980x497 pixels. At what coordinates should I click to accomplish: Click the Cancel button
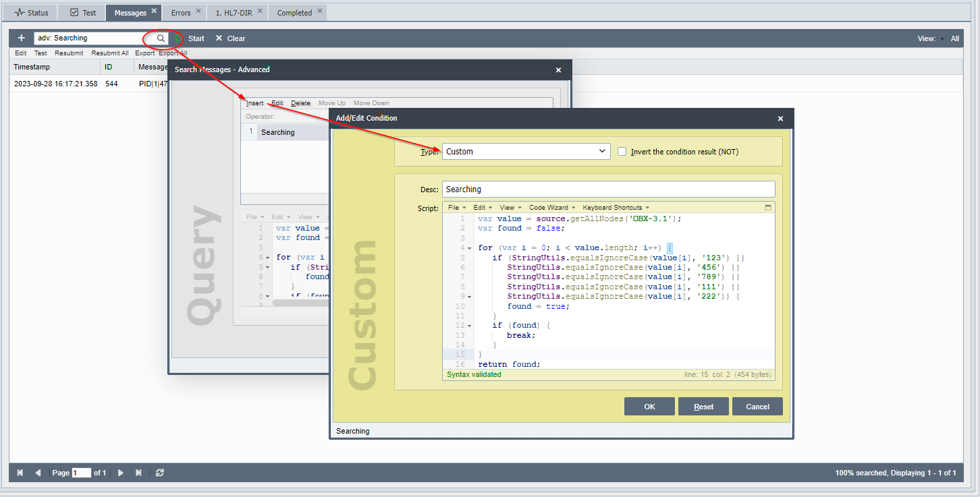pos(757,407)
